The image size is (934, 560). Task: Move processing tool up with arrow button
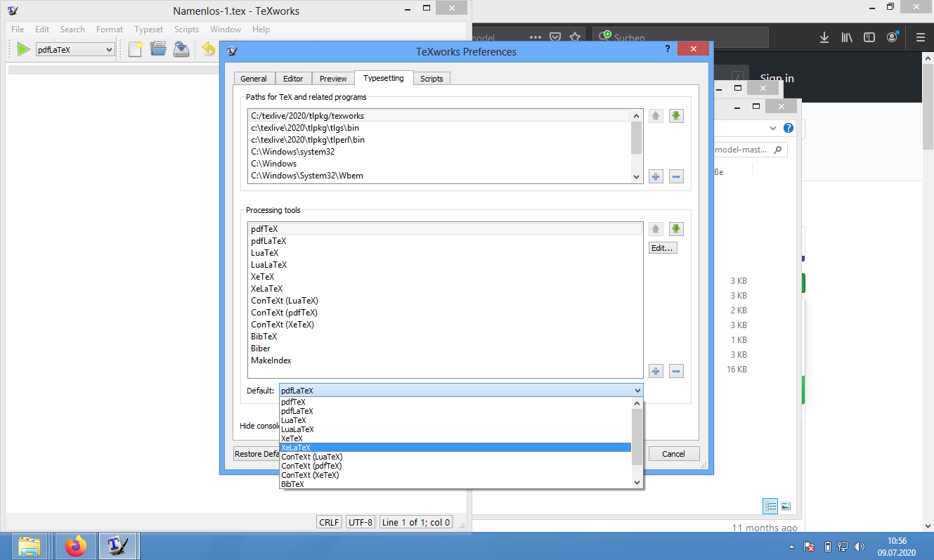tap(656, 229)
